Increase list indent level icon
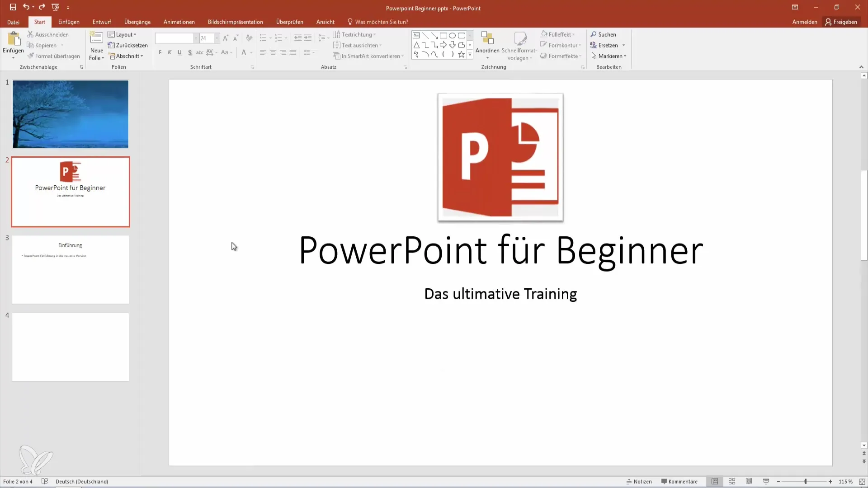Screen dimensions: 868x488 (x=308, y=38)
